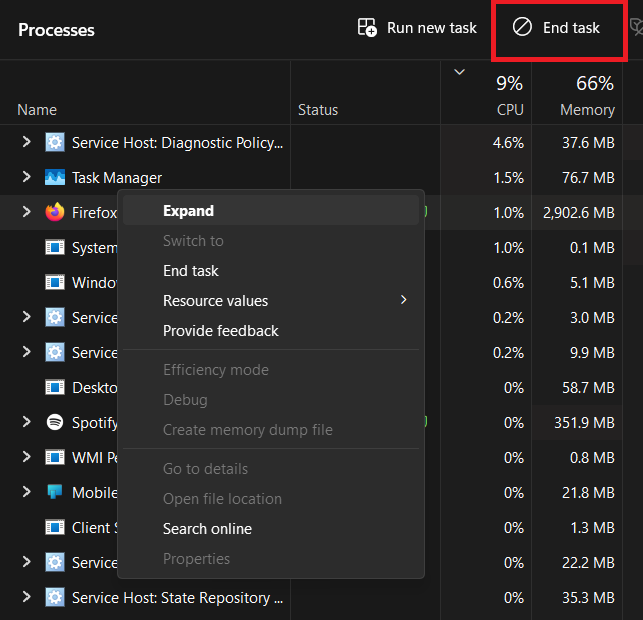Choose Expand in the context menu
This screenshot has height=620, width=643.
(271, 211)
